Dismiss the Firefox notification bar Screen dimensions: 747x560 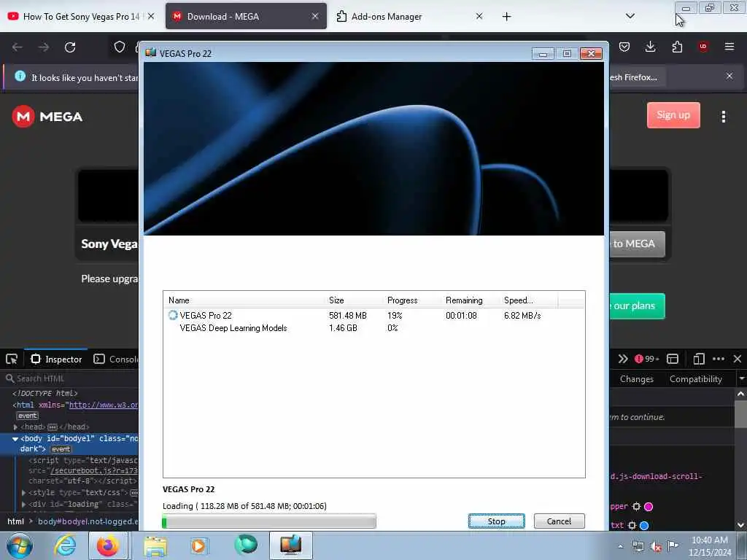point(729,76)
